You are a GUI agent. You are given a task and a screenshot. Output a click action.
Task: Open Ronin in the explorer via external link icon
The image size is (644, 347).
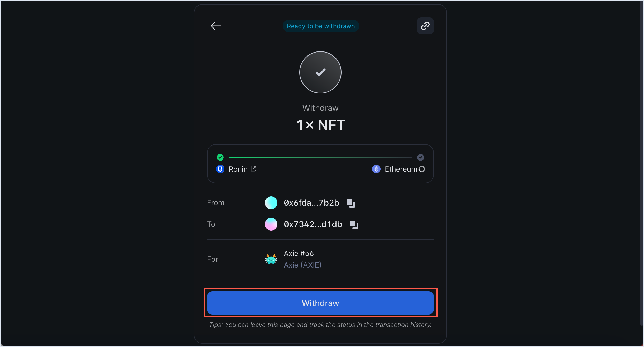pos(253,169)
